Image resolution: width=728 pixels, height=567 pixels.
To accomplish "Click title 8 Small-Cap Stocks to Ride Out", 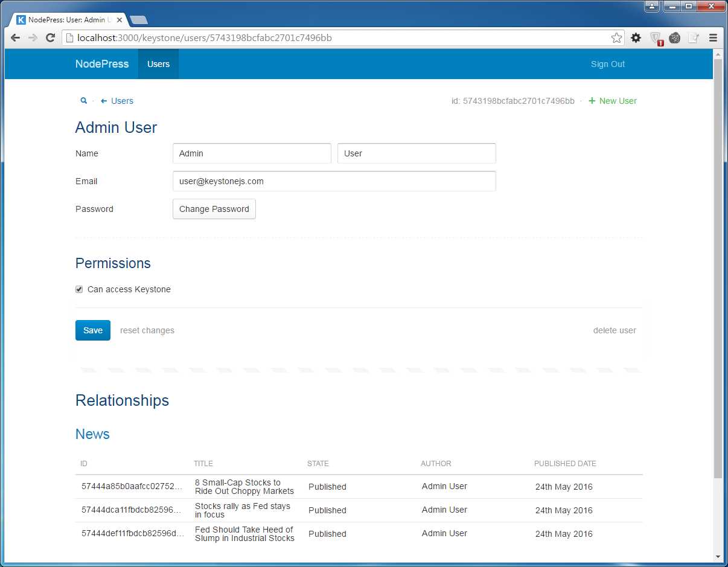I will tap(244, 487).
